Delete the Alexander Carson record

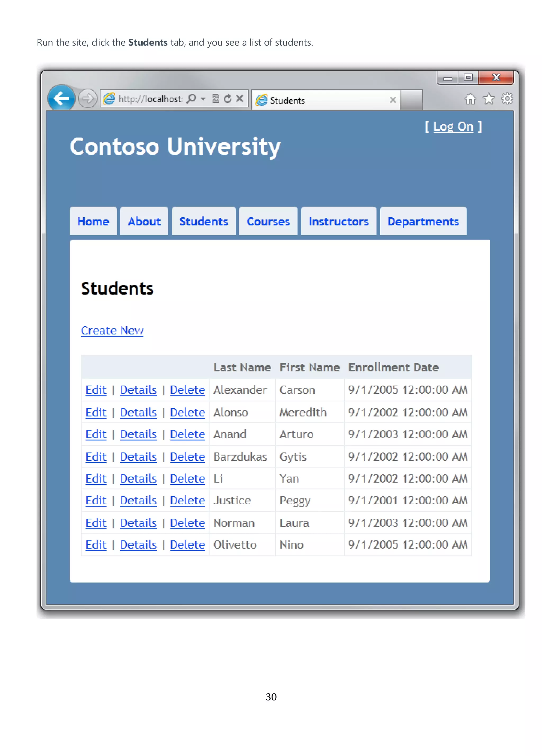[187, 390]
